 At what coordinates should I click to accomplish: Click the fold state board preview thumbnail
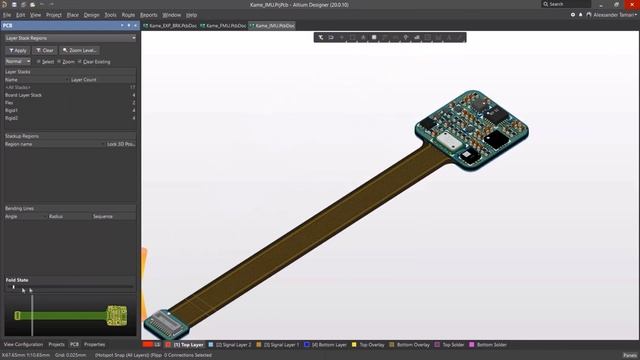[70, 315]
